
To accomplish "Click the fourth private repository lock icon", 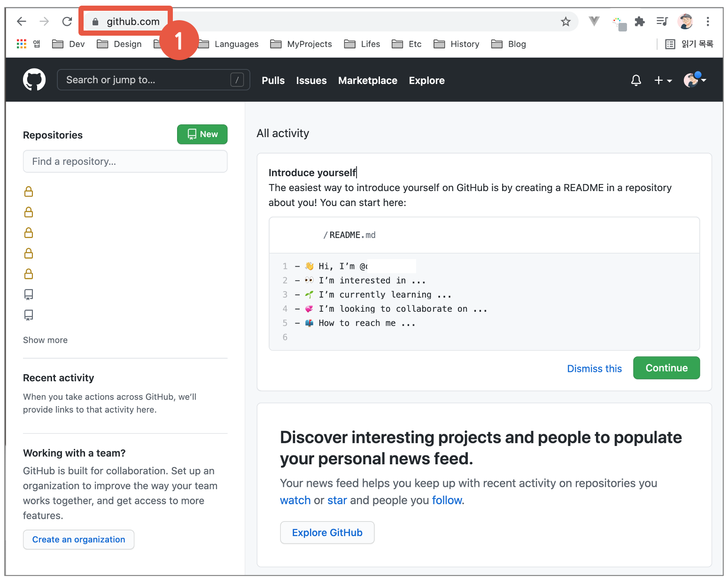I will pyautogui.click(x=29, y=254).
